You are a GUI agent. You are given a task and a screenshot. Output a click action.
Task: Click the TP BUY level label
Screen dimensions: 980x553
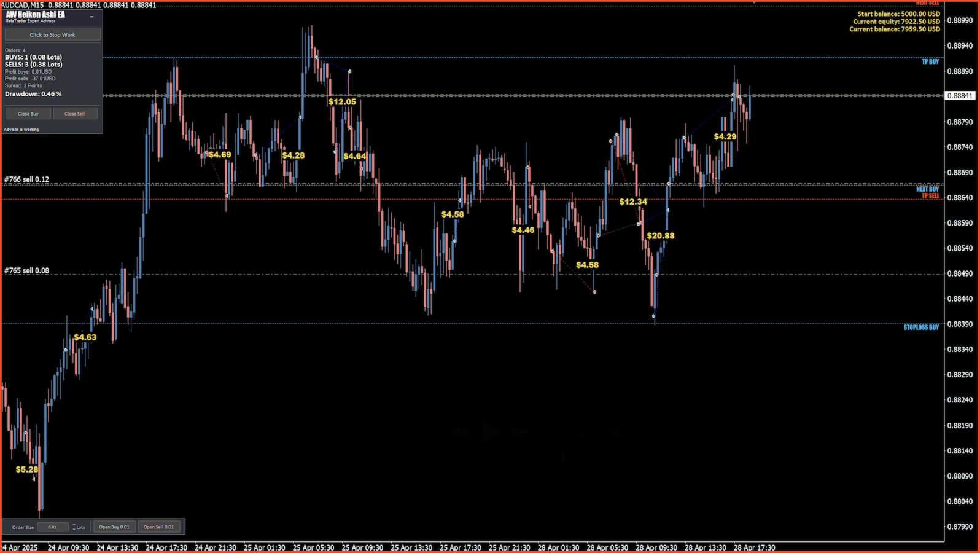point(930,61)
